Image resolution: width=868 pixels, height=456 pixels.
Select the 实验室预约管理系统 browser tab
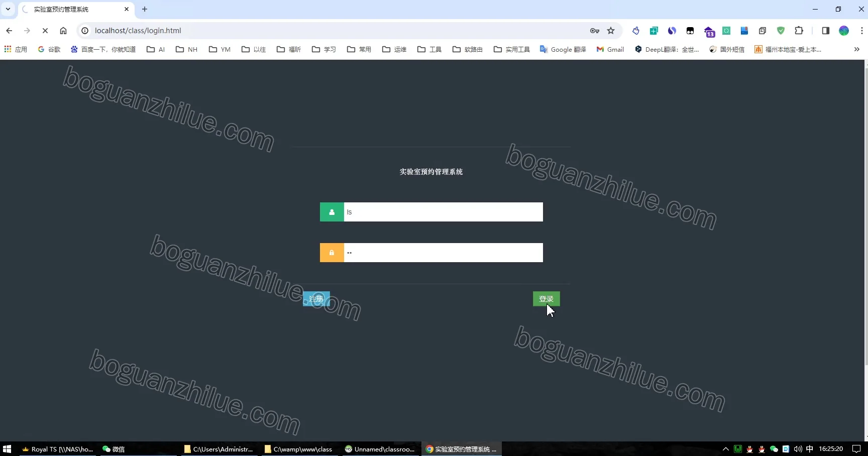point(75,10)
